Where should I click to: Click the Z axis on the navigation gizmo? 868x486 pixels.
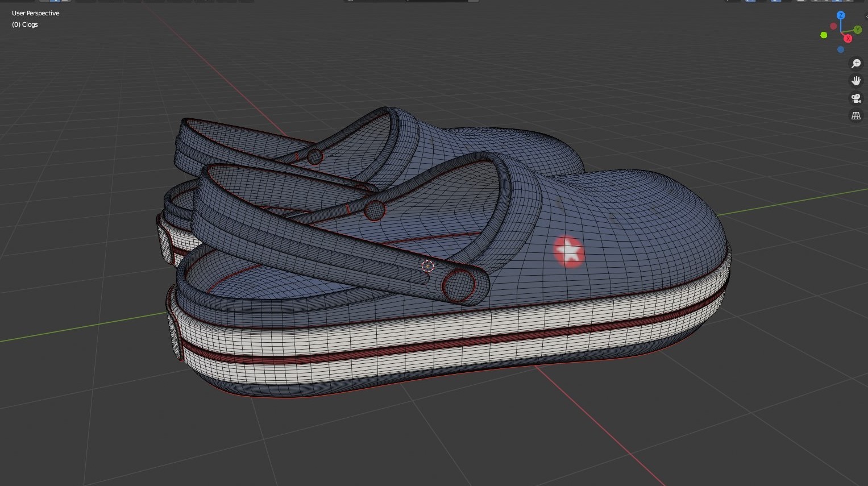(841, 15)
